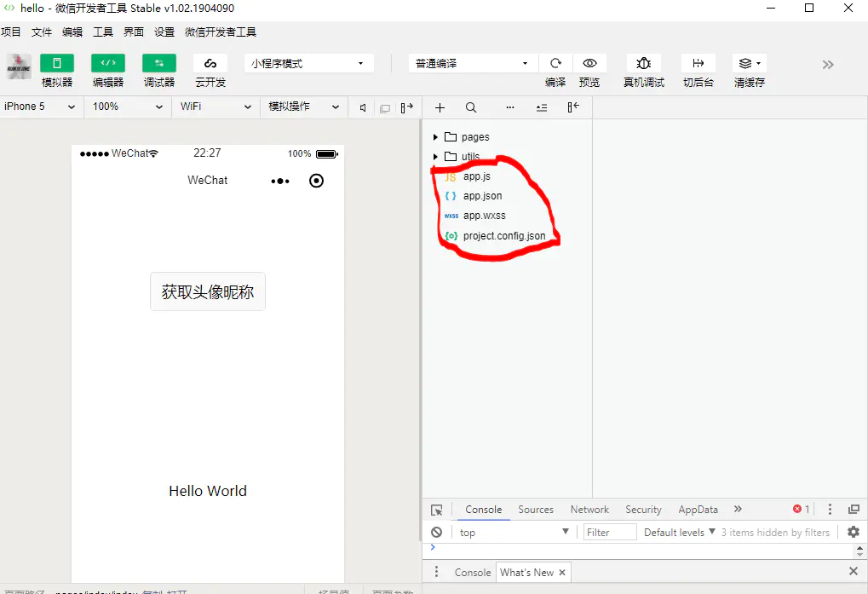The image size is (868, 594).
Task: Start 真机调试 remote device debugging
Action: pyautogui.click(x=643, y=63)
